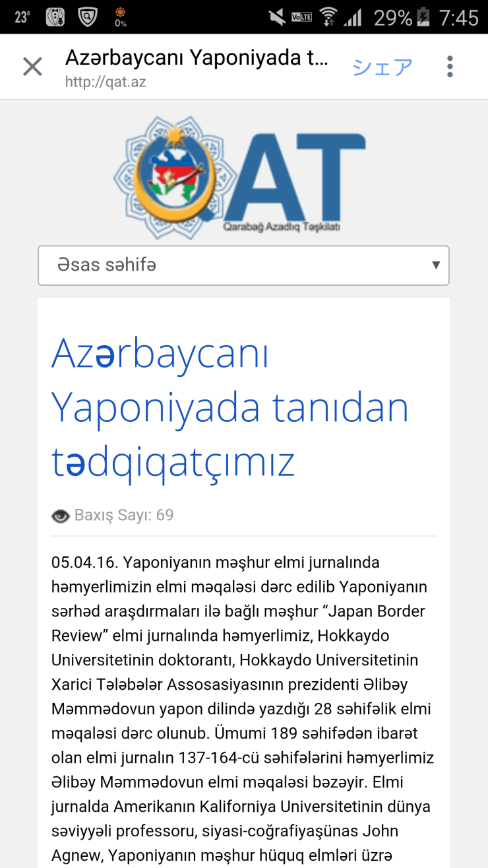The height and width of the screenshot is (868, 488).
Task: Tap the シェア share button
Action: (x=382, y=67)
